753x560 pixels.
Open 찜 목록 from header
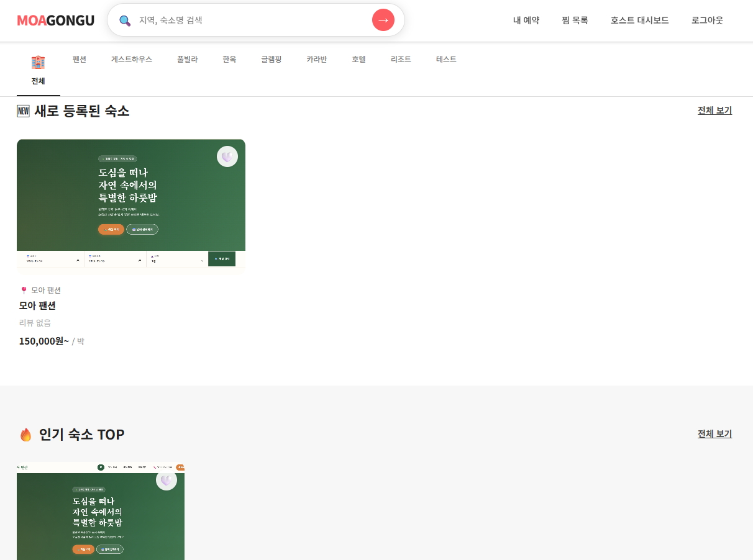pos(575,20)
